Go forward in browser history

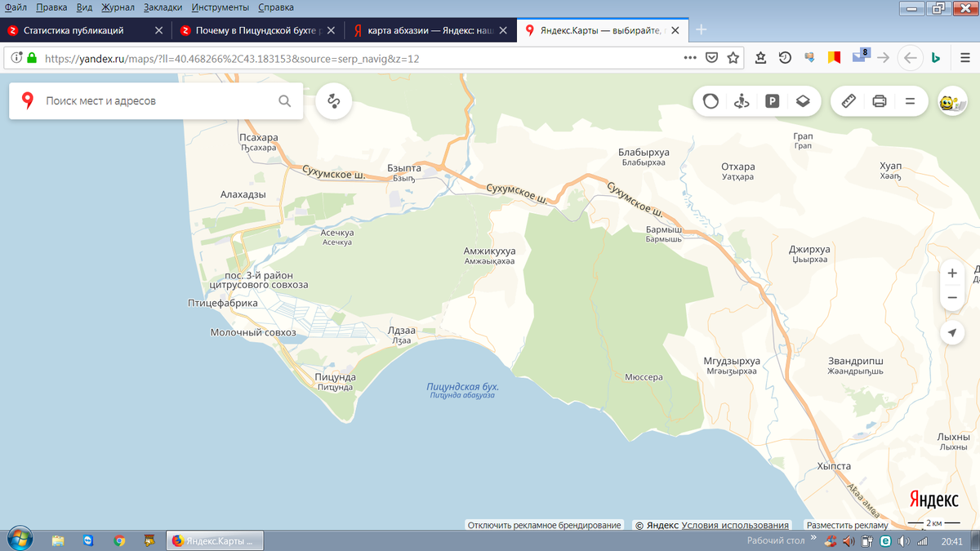pos(883,57)
